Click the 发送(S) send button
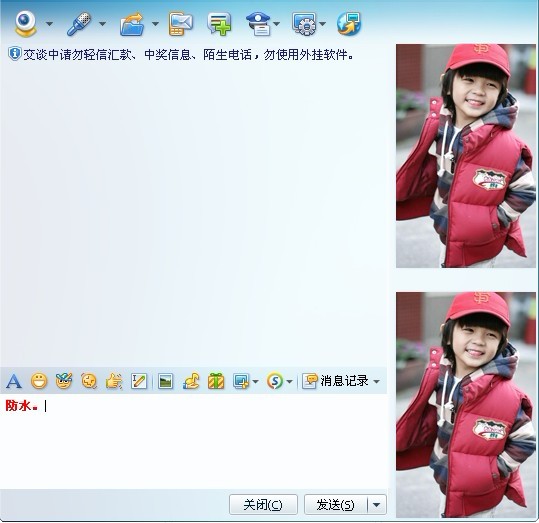Screen dimensions: 539x523 click(336, 505)
